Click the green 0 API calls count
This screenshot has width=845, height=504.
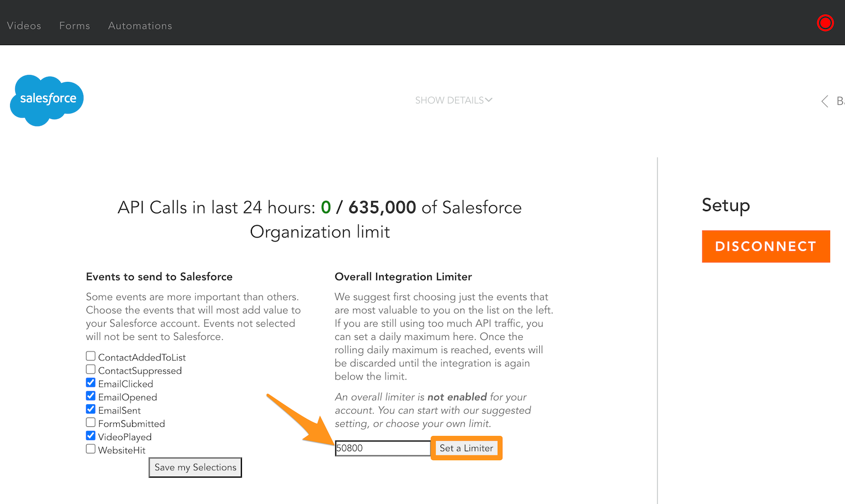326,207
